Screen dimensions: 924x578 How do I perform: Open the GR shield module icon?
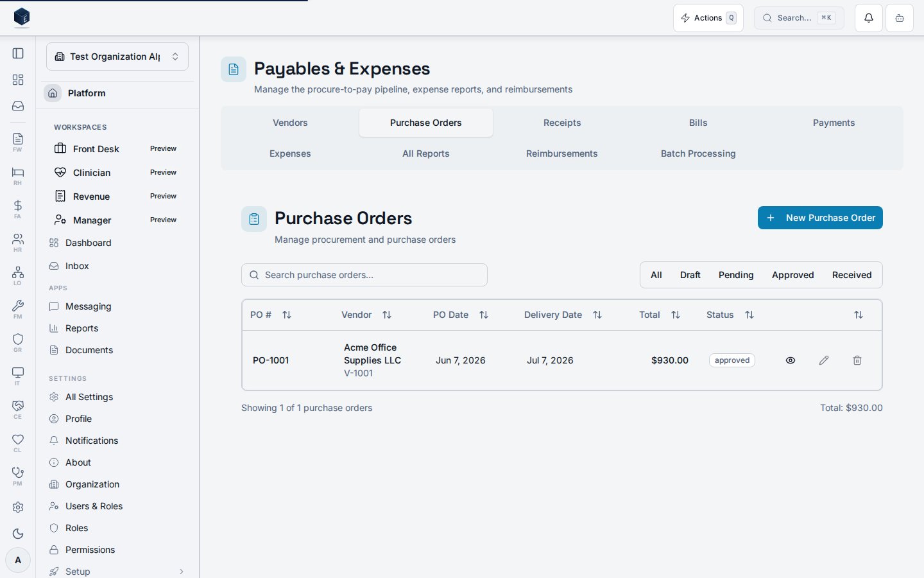point(18,342)
